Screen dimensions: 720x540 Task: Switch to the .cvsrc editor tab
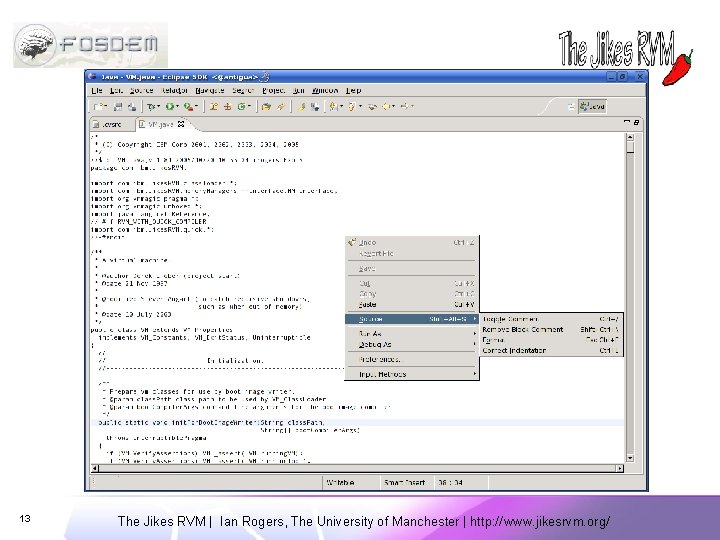(x=111, y=124)
